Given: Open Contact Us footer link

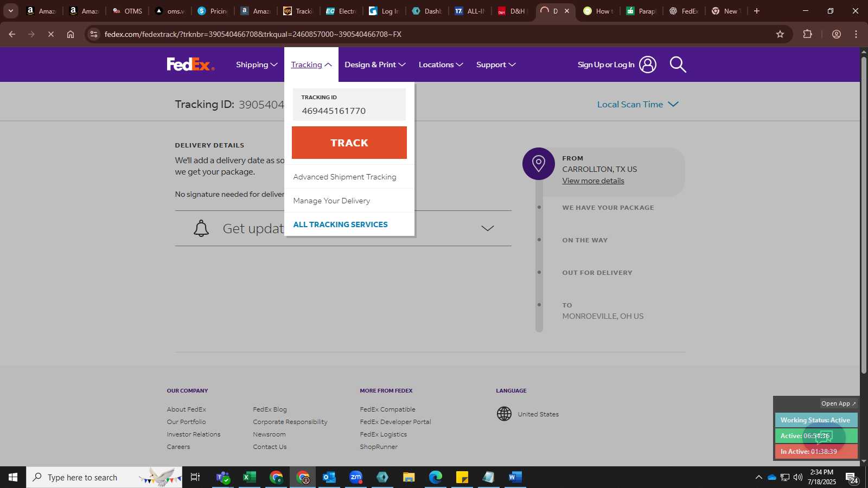Looking at the screenshot, I should tap(270, 447).
